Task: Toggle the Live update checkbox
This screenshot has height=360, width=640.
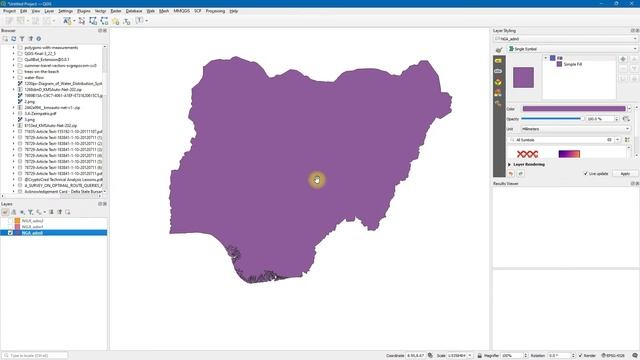Action: click(586, 173)
